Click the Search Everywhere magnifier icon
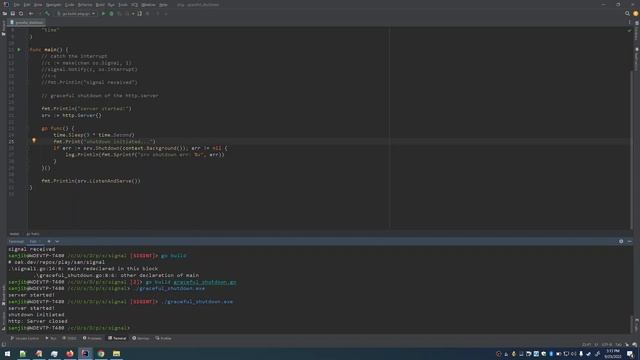 point(627,13)
